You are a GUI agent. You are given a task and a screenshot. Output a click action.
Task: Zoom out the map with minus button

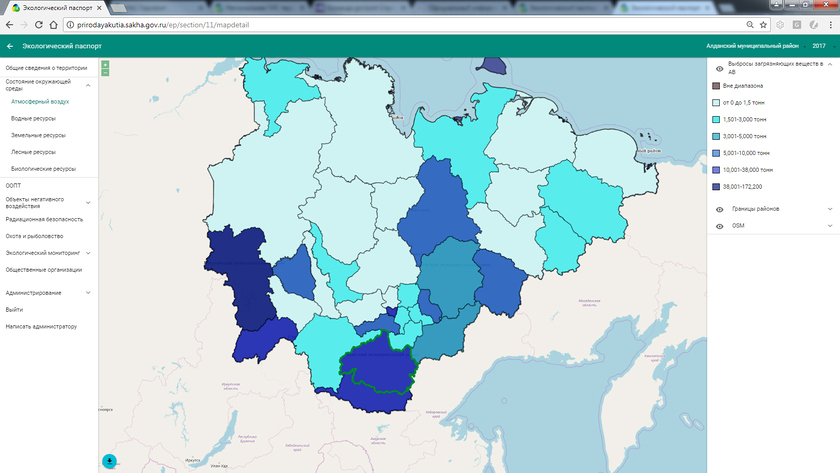105,73
